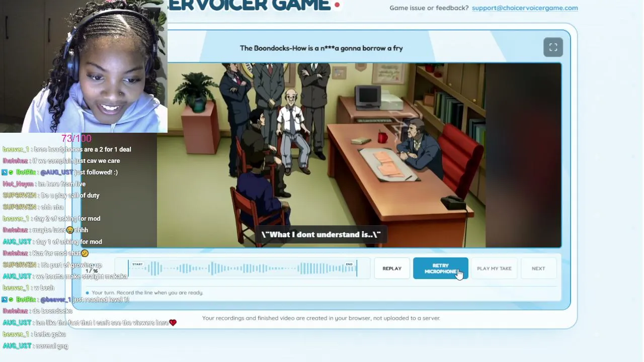This screenshot has height=362, width=644.
Task: Expand the video with the fullscreen icon
Action: 553,47
